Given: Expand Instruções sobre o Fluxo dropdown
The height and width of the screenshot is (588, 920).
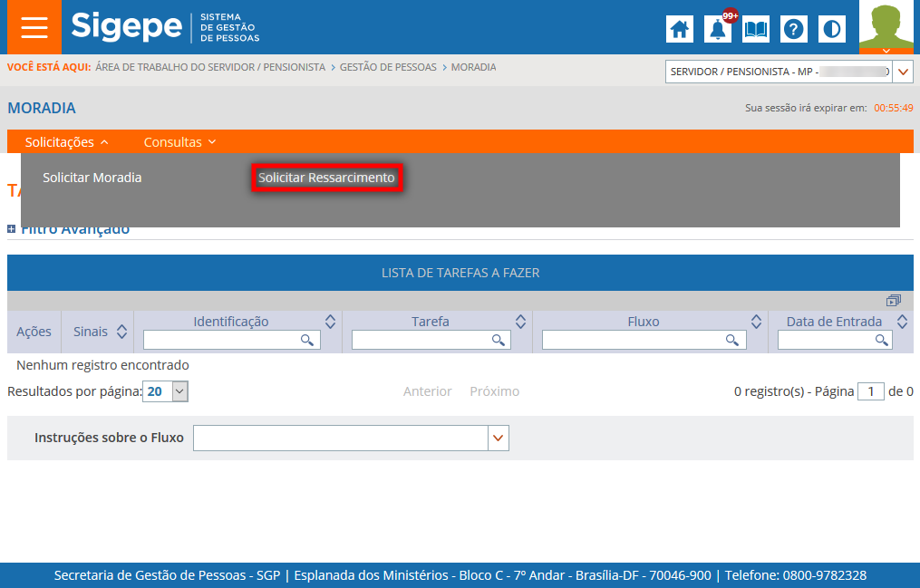Looking at the screenshot, I should 498,439.
